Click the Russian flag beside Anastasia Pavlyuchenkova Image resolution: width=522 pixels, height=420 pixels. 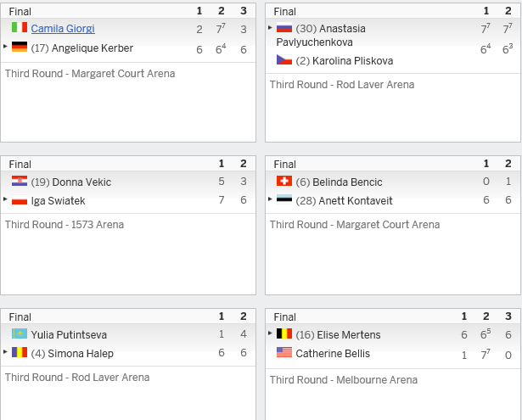(284, 27)
